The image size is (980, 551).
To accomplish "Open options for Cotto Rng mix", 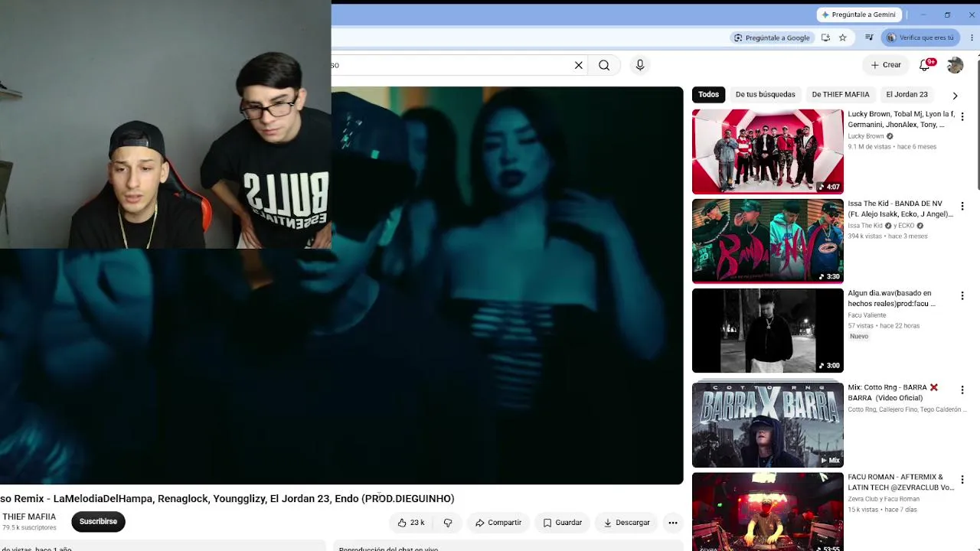I will click(x=962, y=390).
